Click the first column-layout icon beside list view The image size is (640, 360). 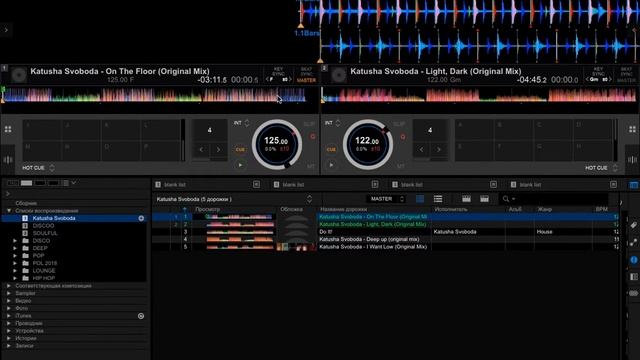coord(466,199)
